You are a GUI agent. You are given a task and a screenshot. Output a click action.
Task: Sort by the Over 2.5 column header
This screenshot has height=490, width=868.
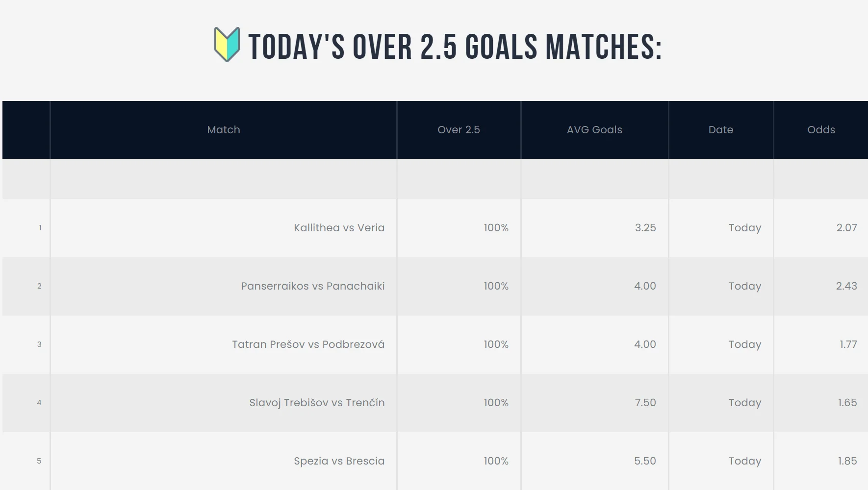[459, 130]
